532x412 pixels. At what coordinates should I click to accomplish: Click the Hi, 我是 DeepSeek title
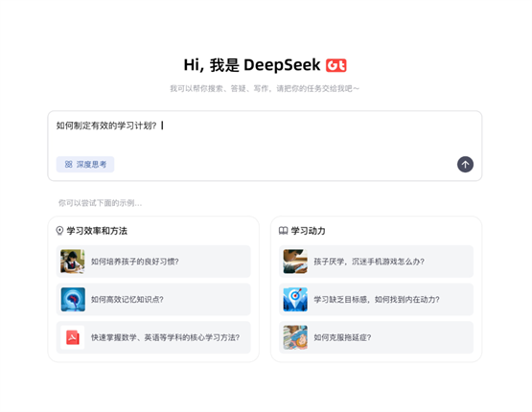252,65
